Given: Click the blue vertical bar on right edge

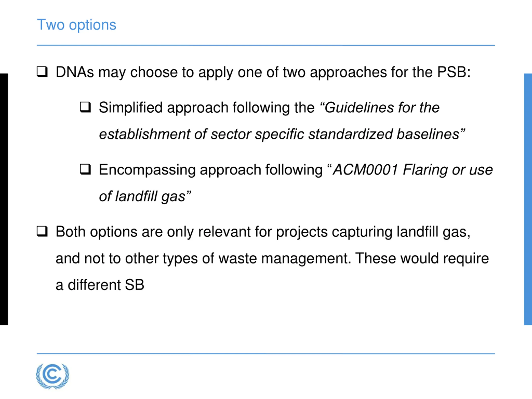Looking at the screenshot, I should point(528,199).
